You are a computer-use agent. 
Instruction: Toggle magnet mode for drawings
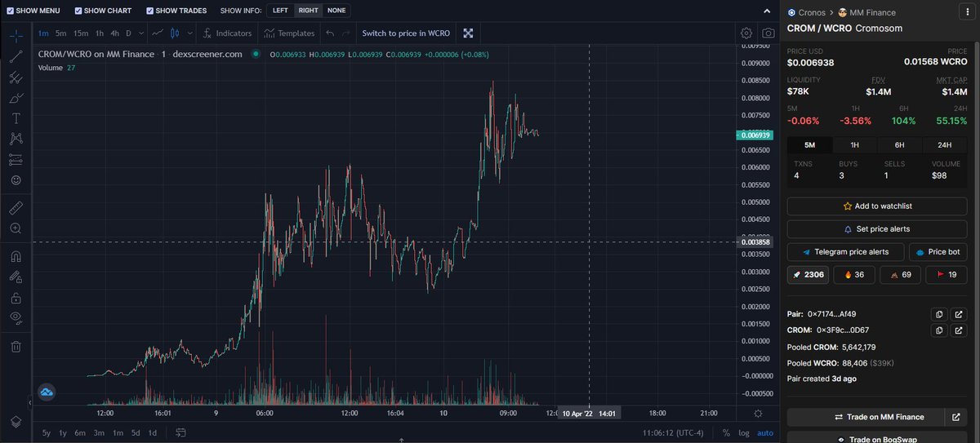(x=16, y=256)
